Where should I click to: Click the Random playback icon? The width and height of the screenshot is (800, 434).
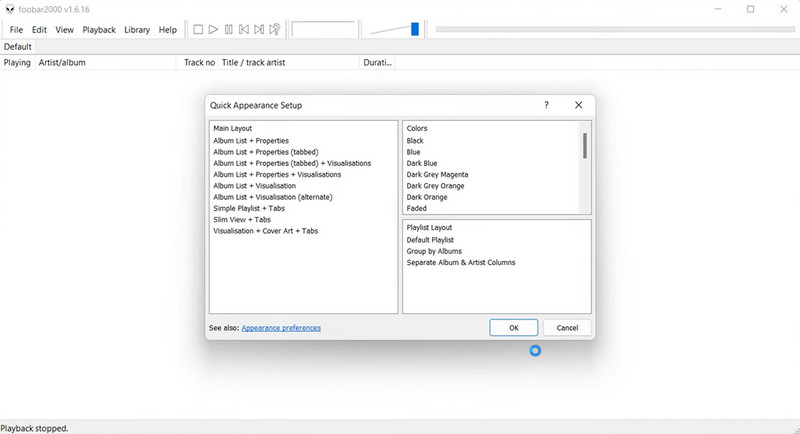coord(274,30)
